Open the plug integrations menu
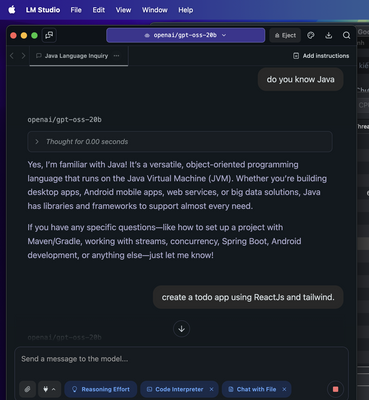 coord(49,389)
